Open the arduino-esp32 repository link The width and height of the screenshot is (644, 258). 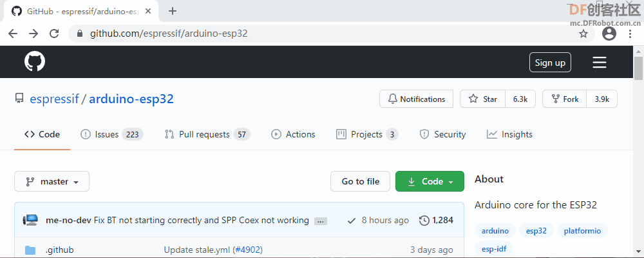pyautogui.click(x=131, y=99)
